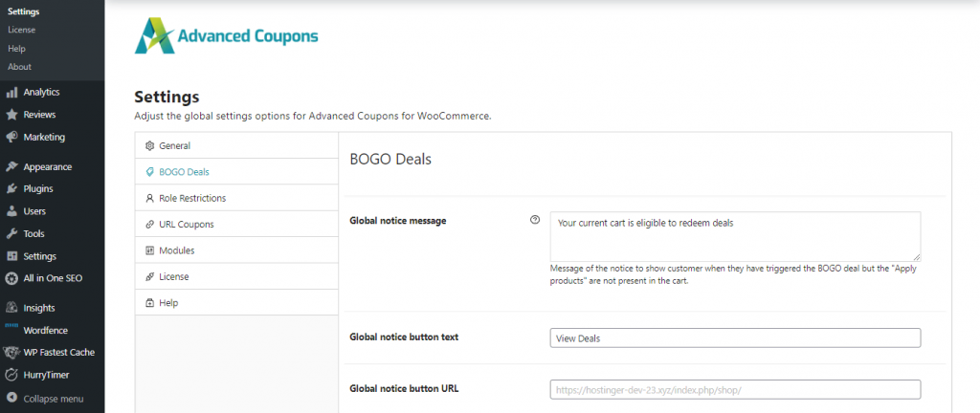Click the Tools wrench icon
Image resolution: width=980 pixels, height=413 pixels.
tap(11, 233)
